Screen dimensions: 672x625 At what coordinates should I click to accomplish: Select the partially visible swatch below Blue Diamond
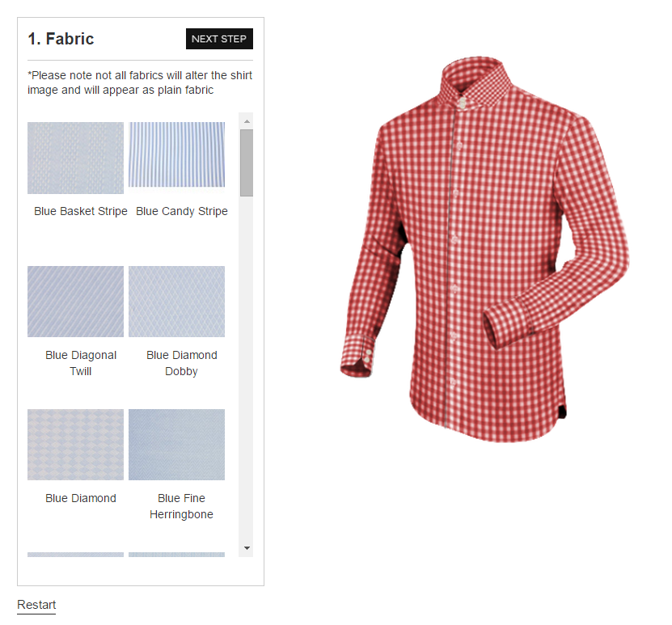coord(75,555)
